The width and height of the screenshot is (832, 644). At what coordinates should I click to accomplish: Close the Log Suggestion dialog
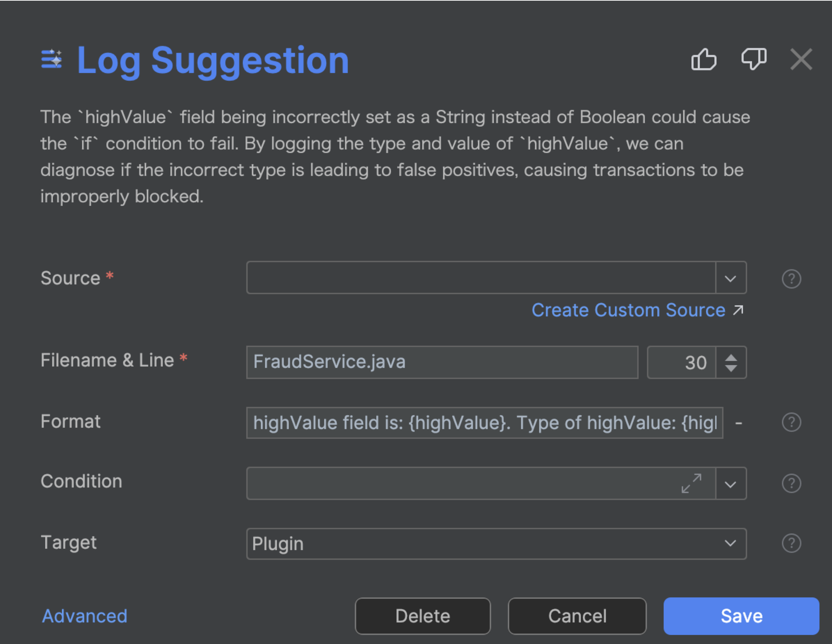click(x=801, y=59)
